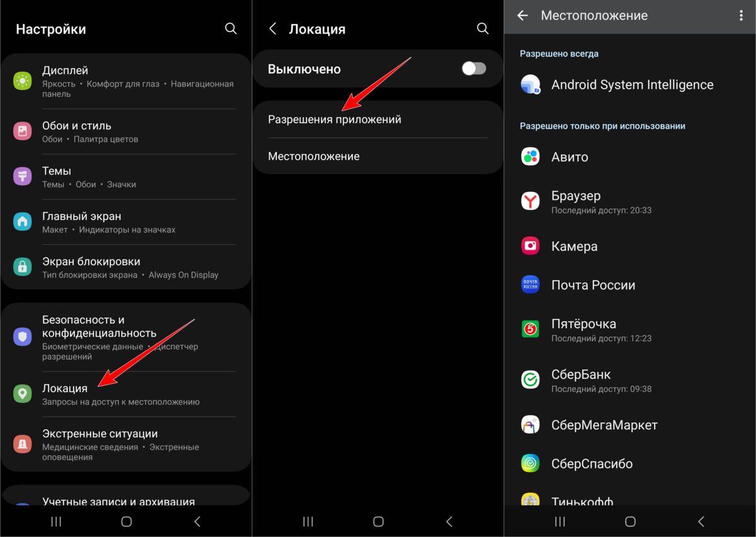
Task: Select the Авито app name
Action: [570, 157]
